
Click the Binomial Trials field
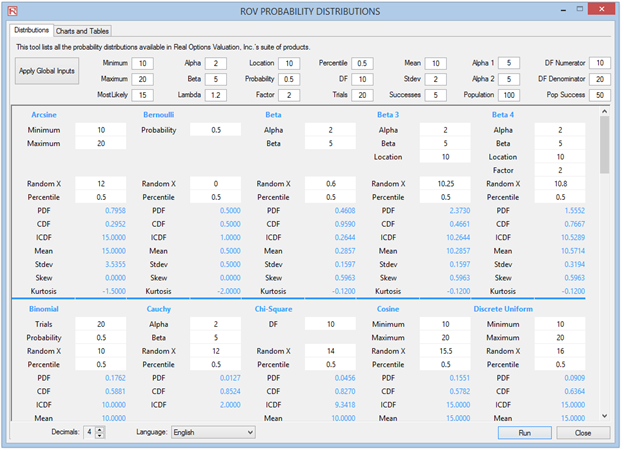click(101, 324)
